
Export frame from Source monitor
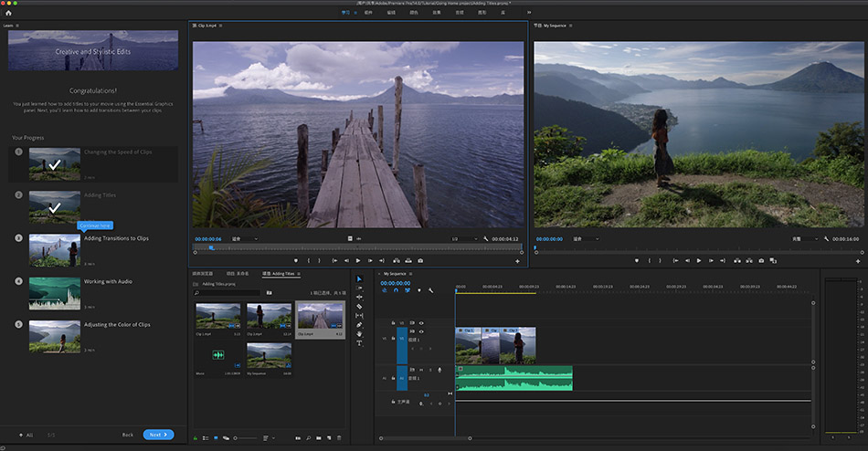tap(420, 260)
